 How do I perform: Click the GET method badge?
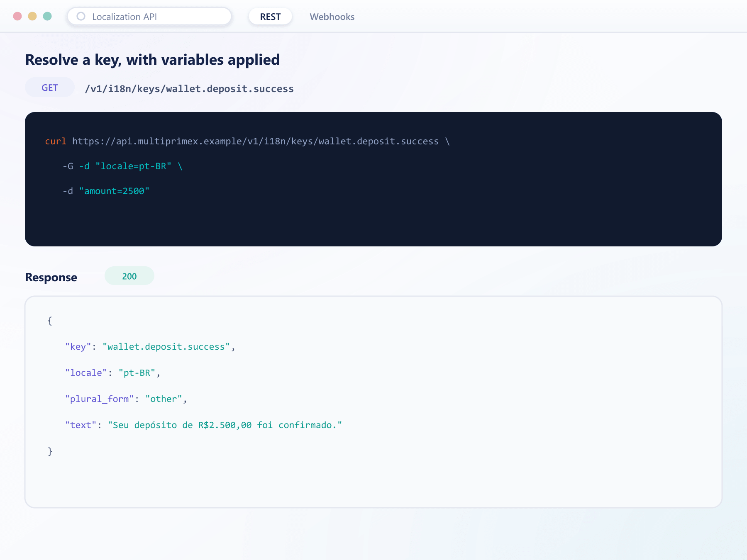coord(50,88)
